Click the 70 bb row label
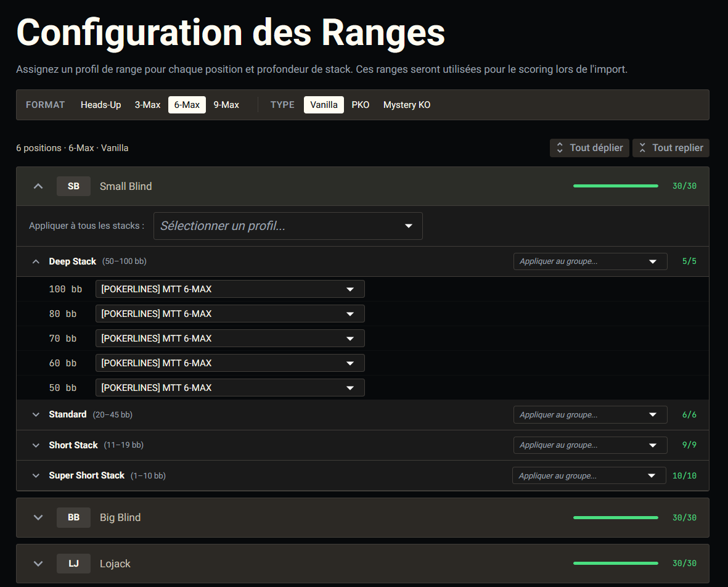728x587 pixels. pos(63,338)
